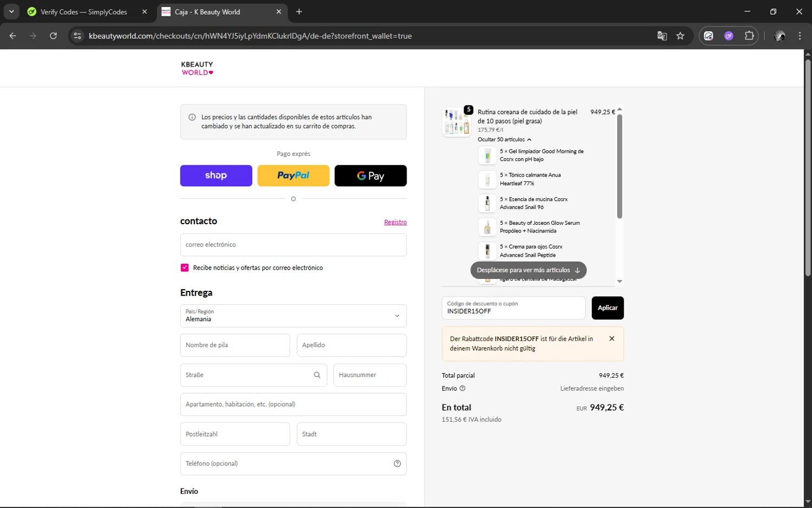Screen dimensions: 812x508
Task: Click the 151,56 € IVA incluido text
Action: coord(472,420)
